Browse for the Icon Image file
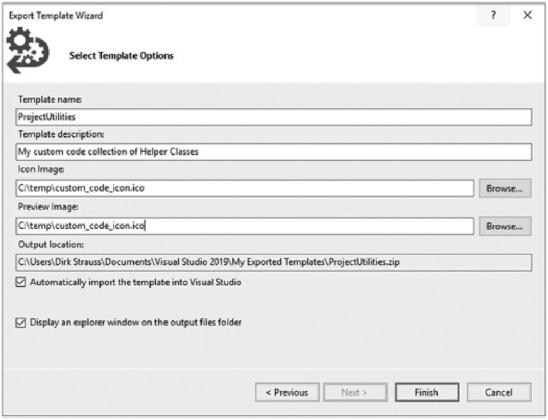The image size is (548, 420). coord(505,189)
